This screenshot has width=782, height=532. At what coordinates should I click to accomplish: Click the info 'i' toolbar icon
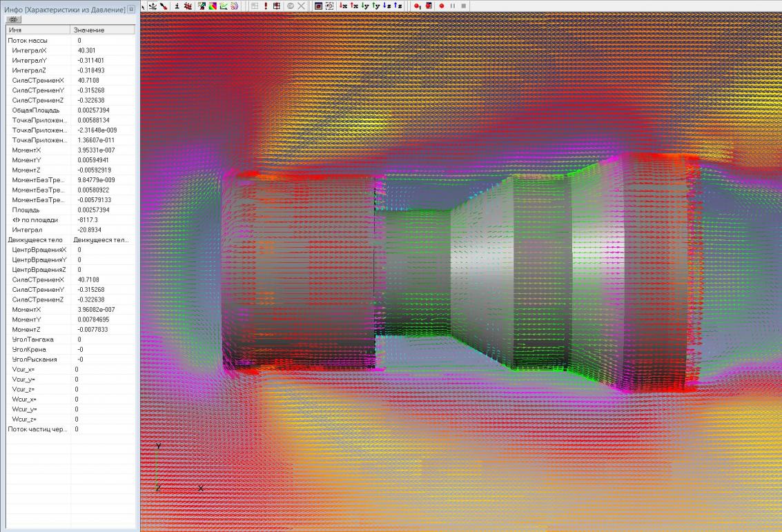point(177,6)
